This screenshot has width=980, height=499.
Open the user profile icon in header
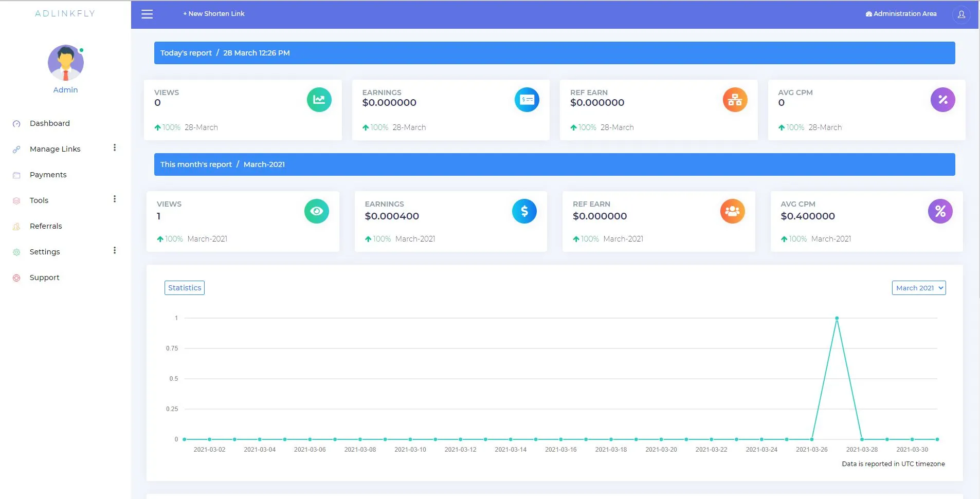click(961, 14)
